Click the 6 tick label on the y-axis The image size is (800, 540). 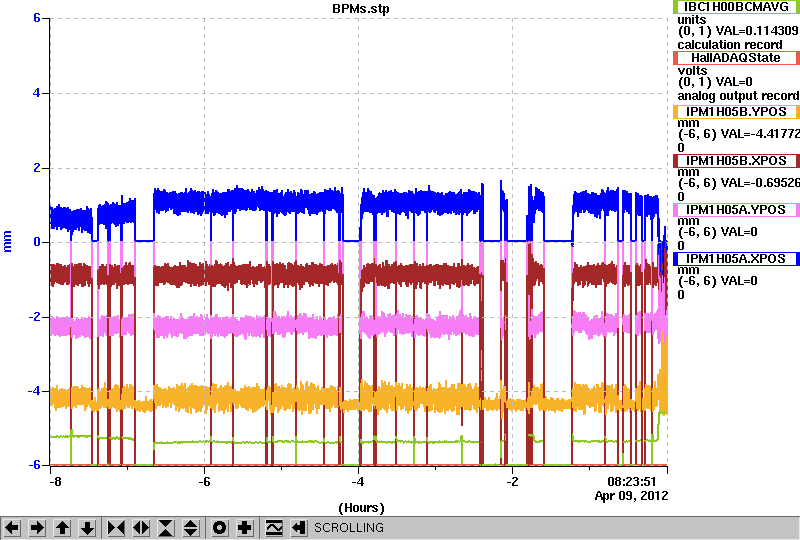click(x=37, y=18)
